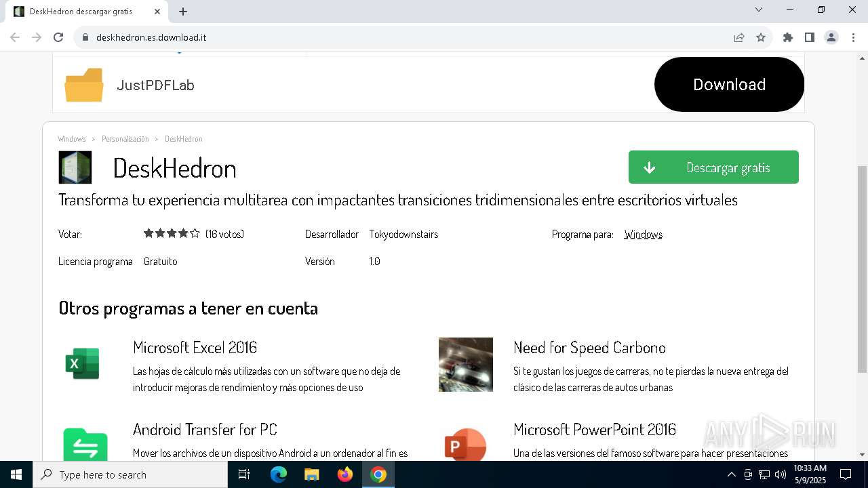Click the site lock icon in address bar
This screenshot has height=488, width=868.
tap(85, 37)
